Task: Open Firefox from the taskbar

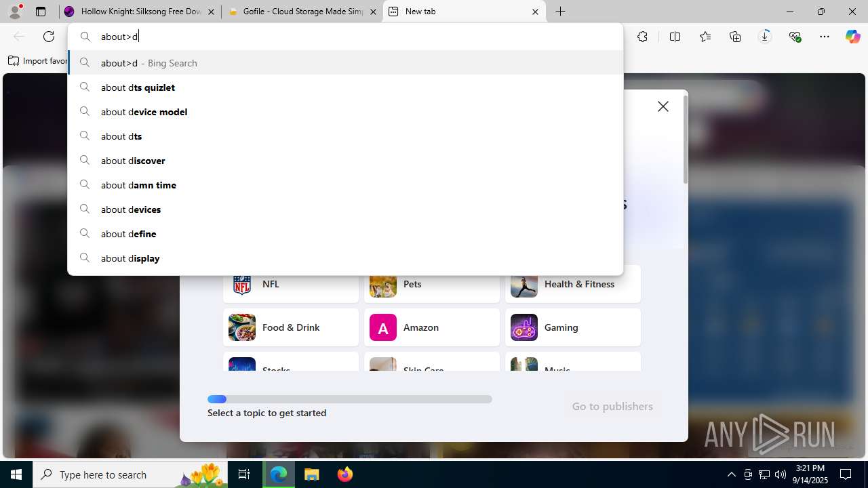Action: pos(345,474)
